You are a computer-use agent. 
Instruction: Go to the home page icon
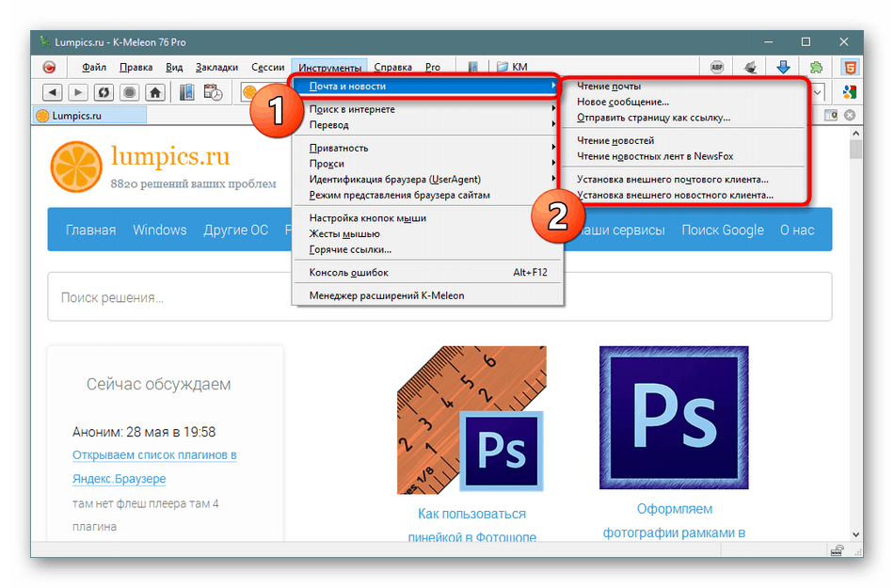pos(155,92)
